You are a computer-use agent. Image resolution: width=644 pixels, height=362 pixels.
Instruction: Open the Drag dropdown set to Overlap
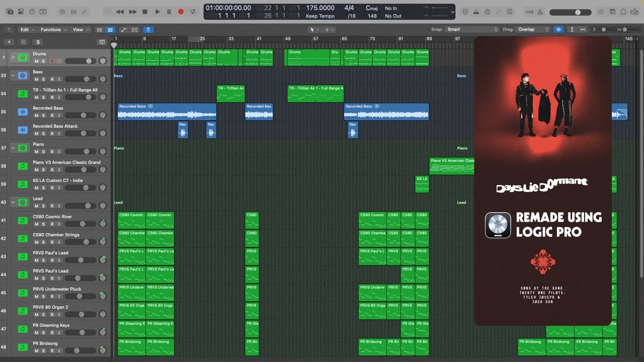(x=534, y=30)
